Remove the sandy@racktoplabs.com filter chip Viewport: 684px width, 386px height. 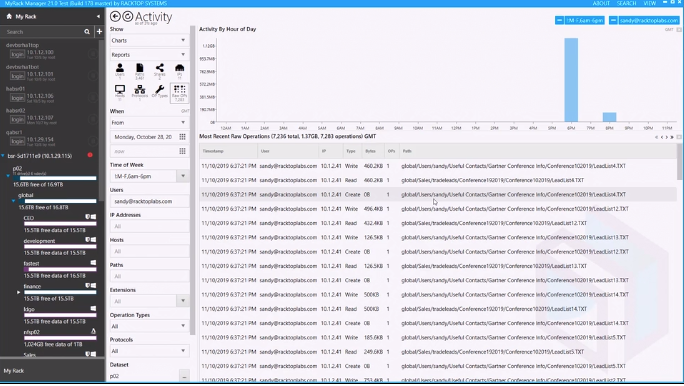click(613, 20)
